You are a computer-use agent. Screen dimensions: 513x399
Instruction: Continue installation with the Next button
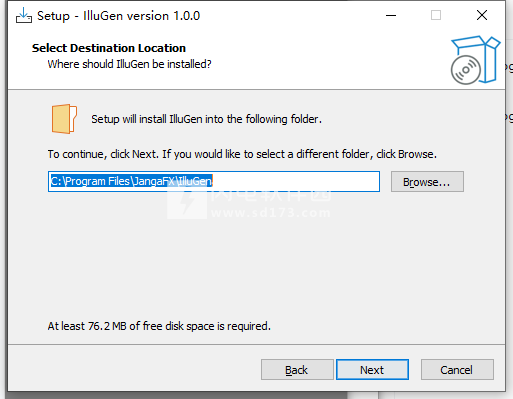372,370
